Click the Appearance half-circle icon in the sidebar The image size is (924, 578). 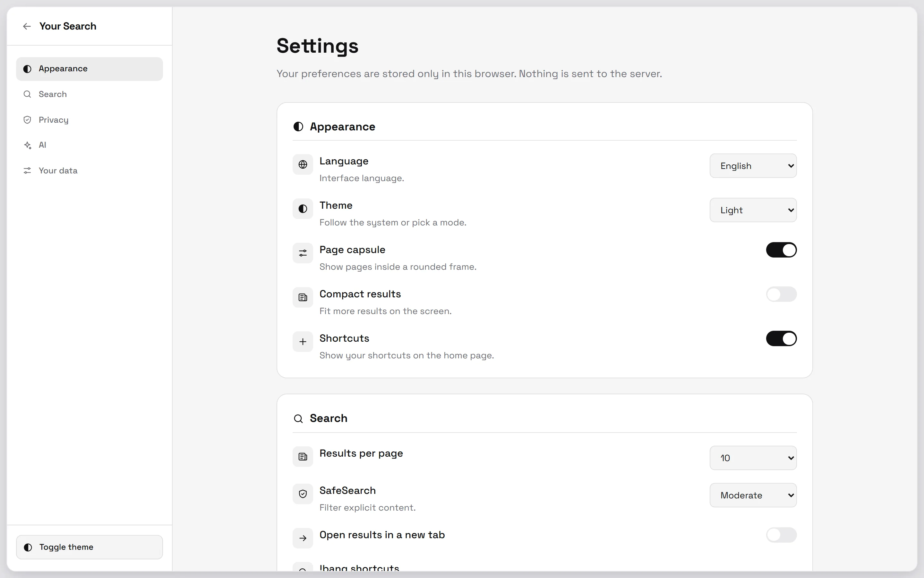tap(27, 69)
